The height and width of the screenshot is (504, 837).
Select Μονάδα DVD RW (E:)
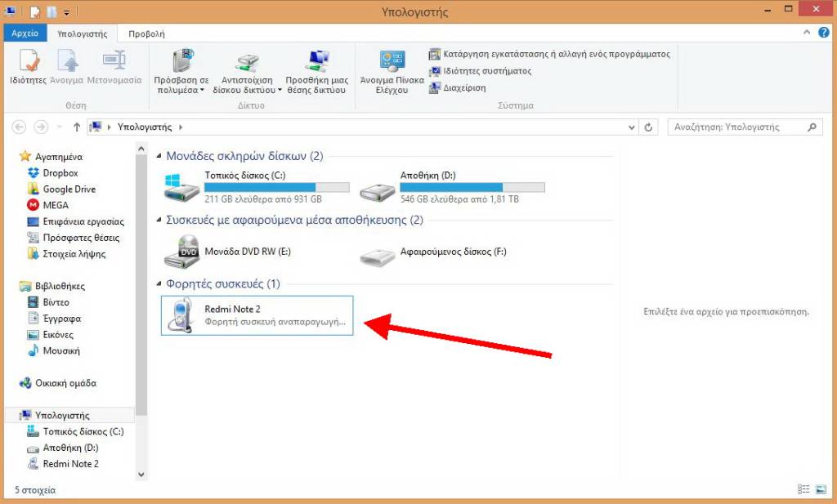(x=227, y=252)
